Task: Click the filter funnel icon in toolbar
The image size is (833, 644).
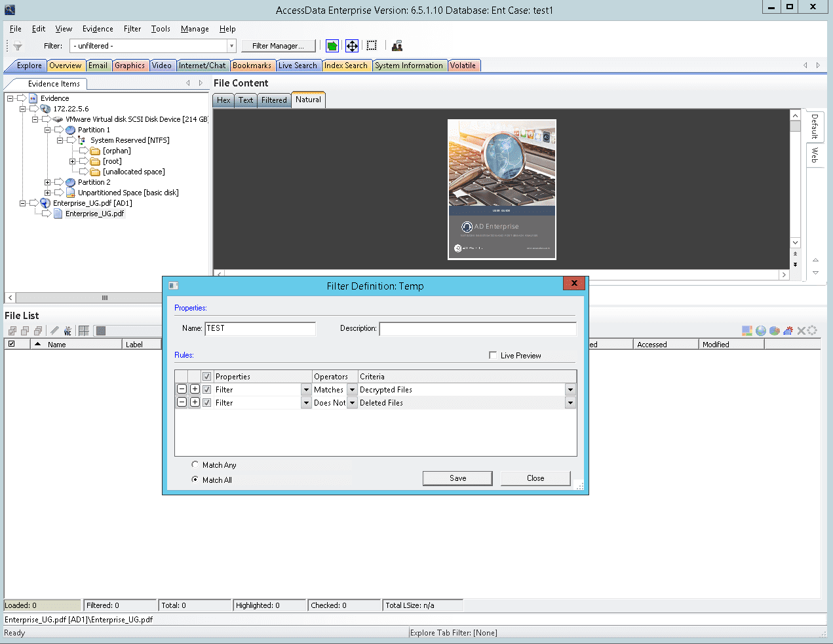Action: (18, 46)
